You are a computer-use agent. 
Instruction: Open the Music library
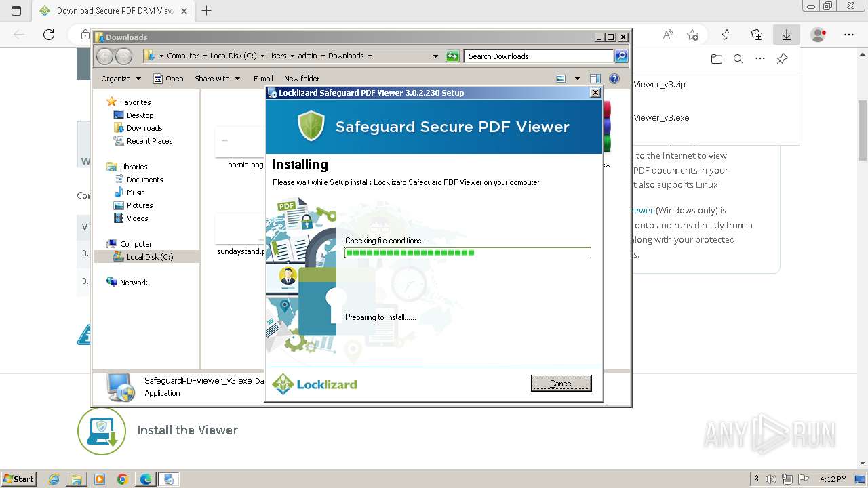pyautogui.click(x=136, y=192)
